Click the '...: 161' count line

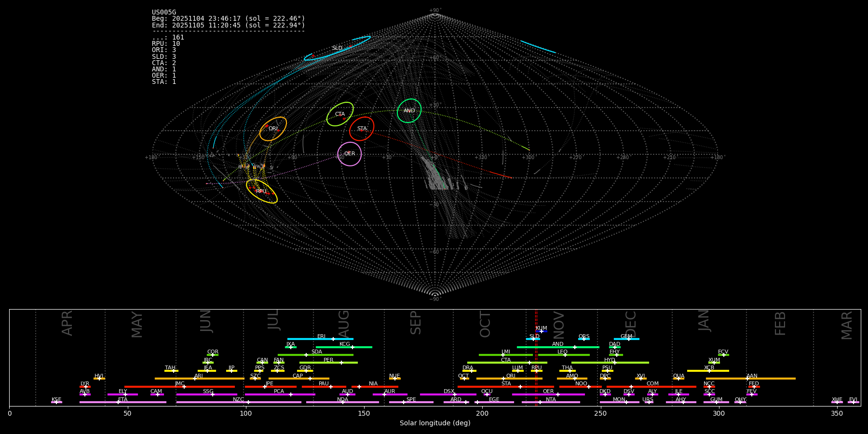[168, 38]
